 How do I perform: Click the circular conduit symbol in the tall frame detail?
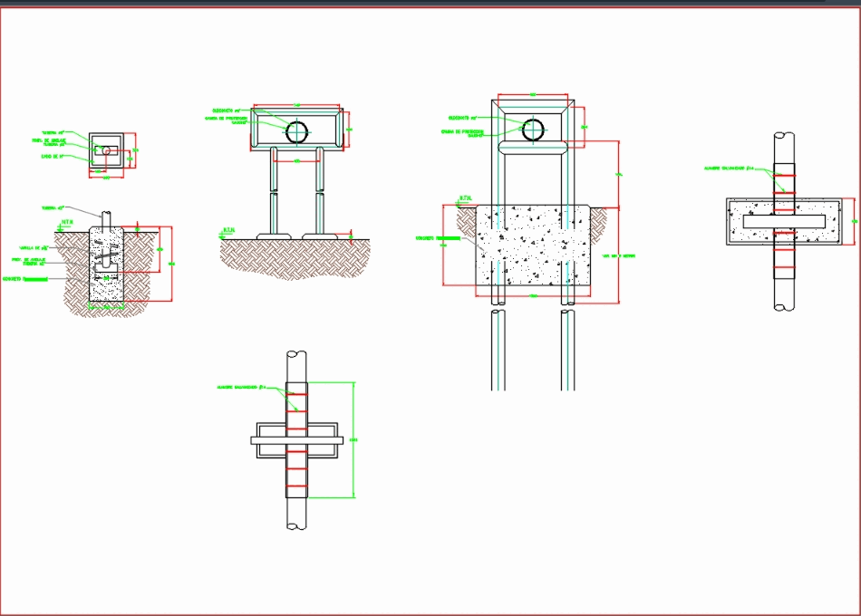(533, 128)
